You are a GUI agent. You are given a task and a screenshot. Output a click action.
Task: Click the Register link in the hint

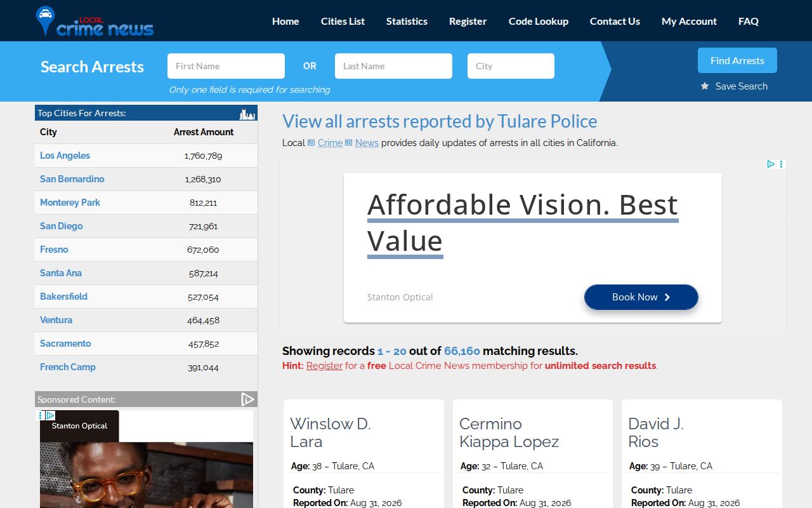(x=324, y=366)
